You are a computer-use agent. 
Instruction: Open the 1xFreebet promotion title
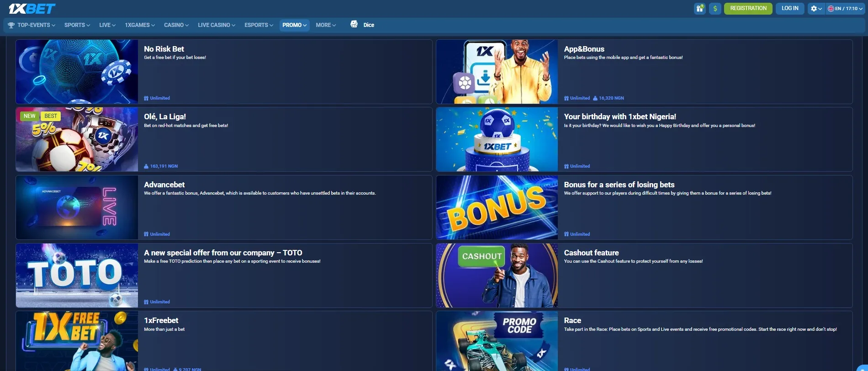pyautogui.click(x=161, y=320)
